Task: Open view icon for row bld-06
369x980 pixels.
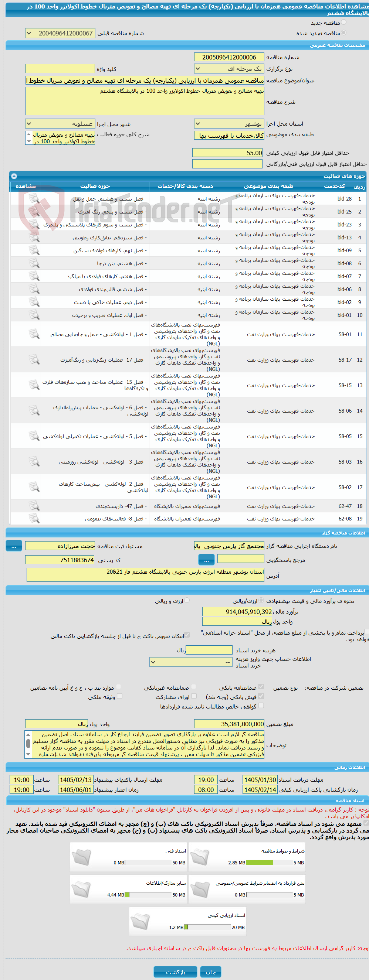Action: click(x=34, y=289)
